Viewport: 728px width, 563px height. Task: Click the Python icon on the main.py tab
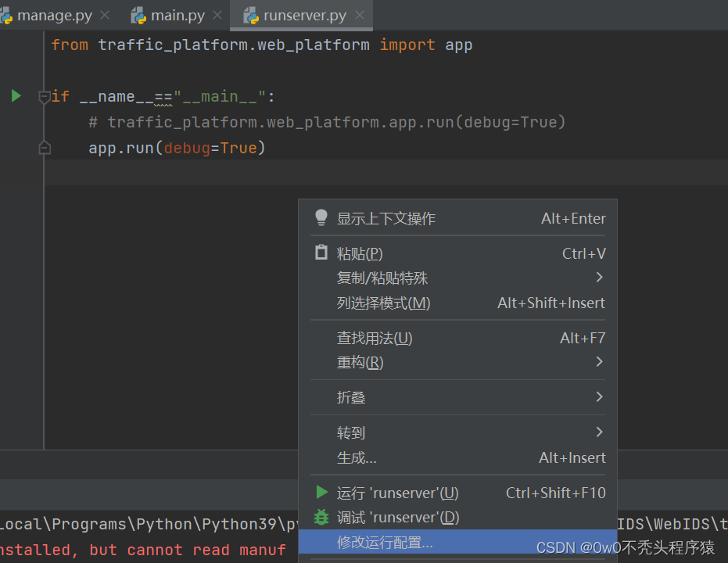(138, 14)
